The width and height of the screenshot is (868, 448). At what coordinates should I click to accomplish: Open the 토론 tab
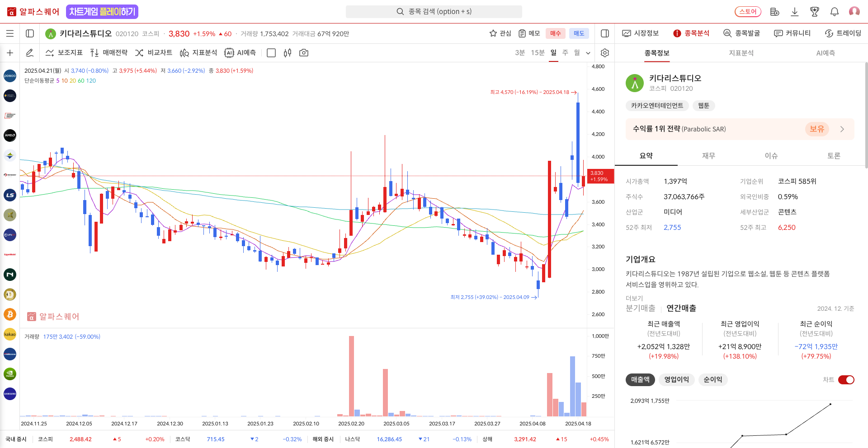click(x=834, y=156)
